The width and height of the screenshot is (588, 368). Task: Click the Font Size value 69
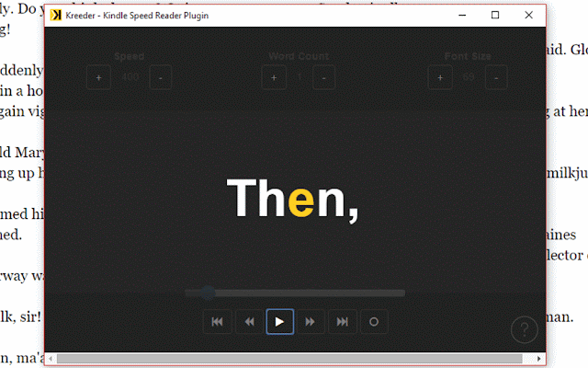click(469, 77)
